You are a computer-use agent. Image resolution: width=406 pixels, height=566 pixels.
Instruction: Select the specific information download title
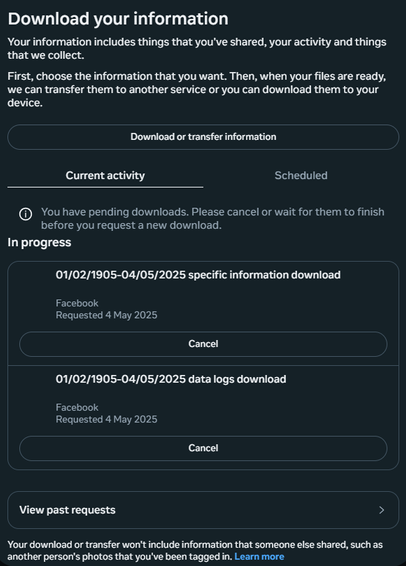click(198, 275)
